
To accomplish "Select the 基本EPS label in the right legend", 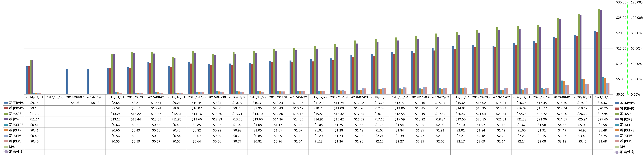I will 626,136.
